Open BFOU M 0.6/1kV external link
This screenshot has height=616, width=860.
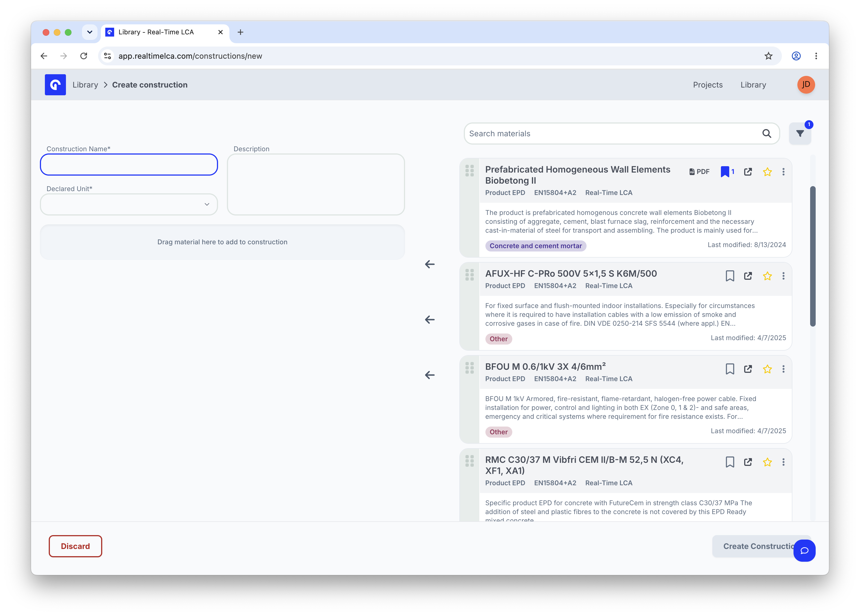click(748, 369)
